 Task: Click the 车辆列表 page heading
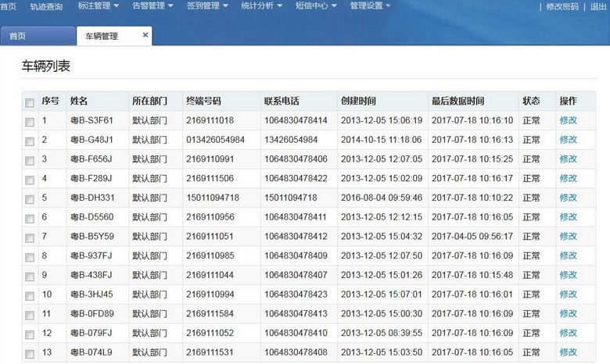pos(46,66)
